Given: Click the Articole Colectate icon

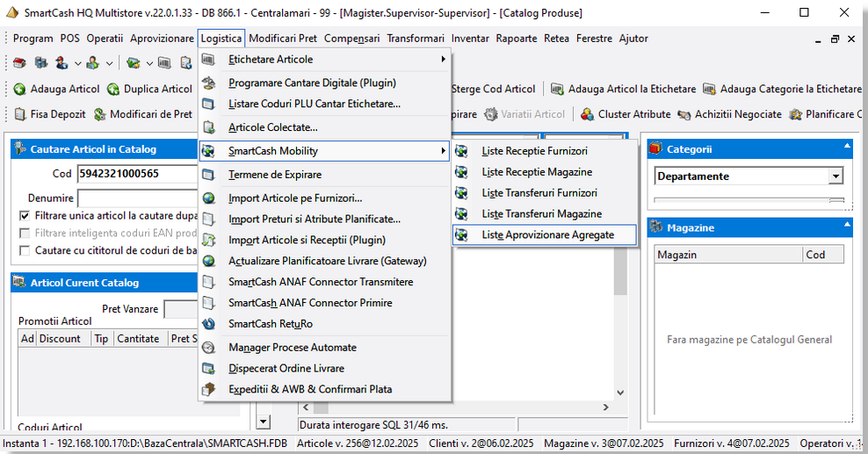Looking at the screenshot, I should 209,127.
